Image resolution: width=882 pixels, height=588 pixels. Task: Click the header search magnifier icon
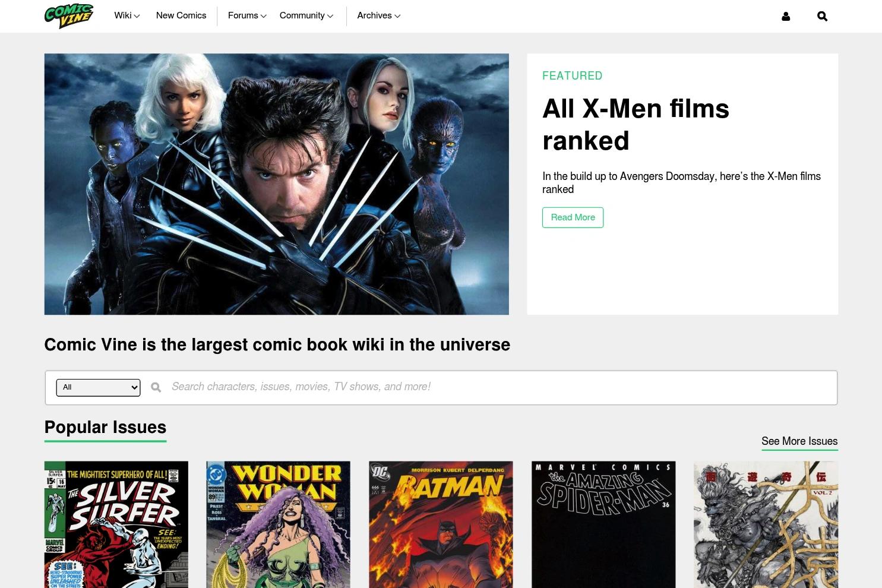tap(822, 17)
